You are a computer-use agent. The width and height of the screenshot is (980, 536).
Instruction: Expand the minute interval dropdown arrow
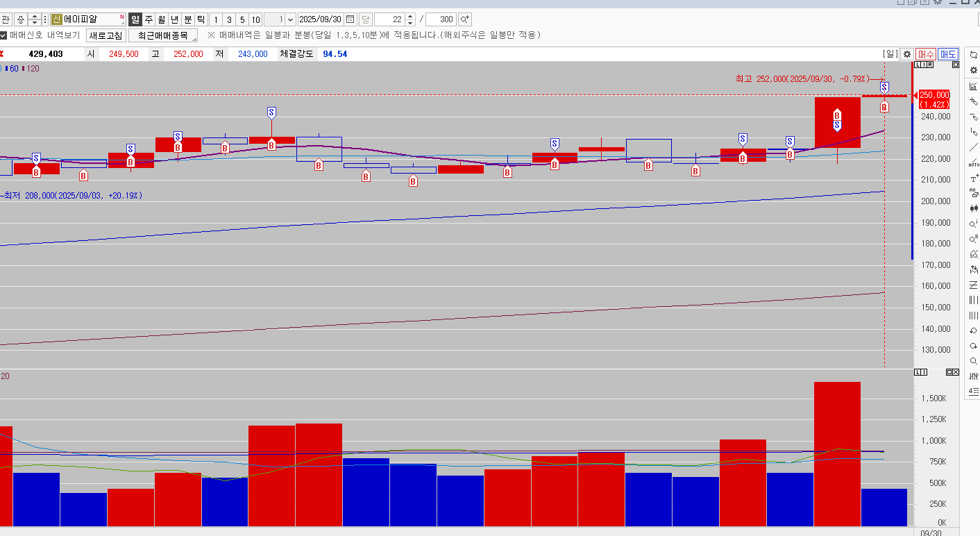coord(291,19)
